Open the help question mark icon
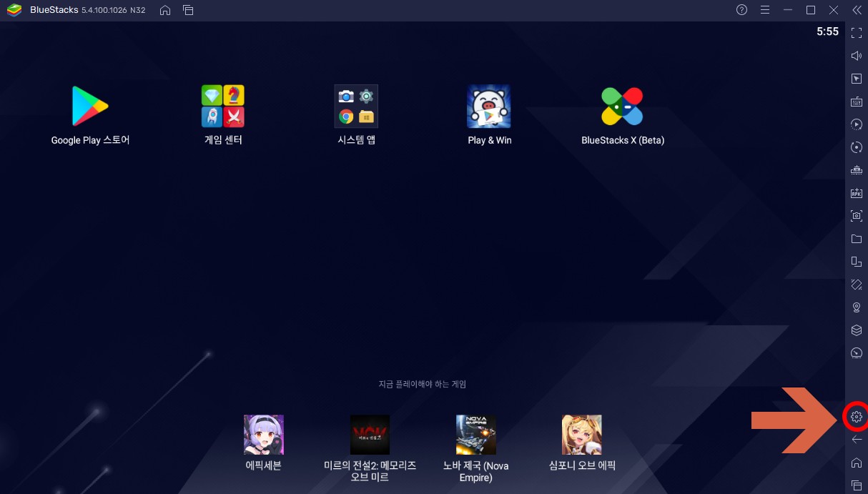This screenshot has width=868, height=494. 741,10
